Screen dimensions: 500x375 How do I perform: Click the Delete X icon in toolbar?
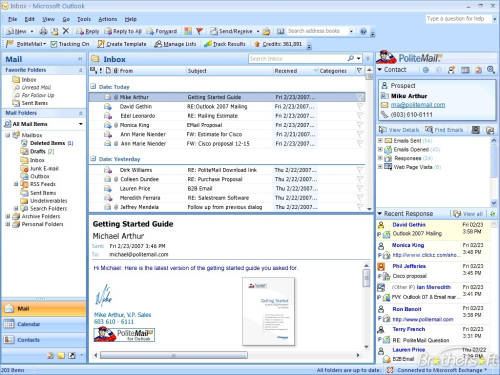coord(66,31)
